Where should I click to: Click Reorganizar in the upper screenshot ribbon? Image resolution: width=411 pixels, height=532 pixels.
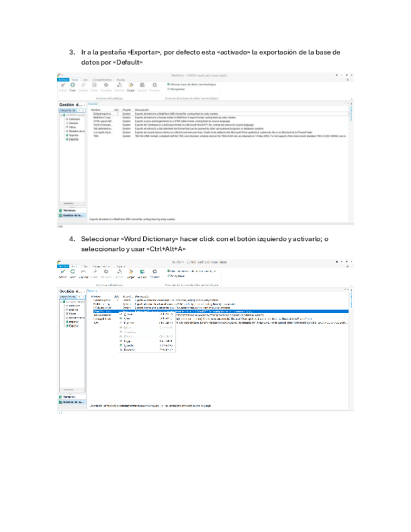178,88
